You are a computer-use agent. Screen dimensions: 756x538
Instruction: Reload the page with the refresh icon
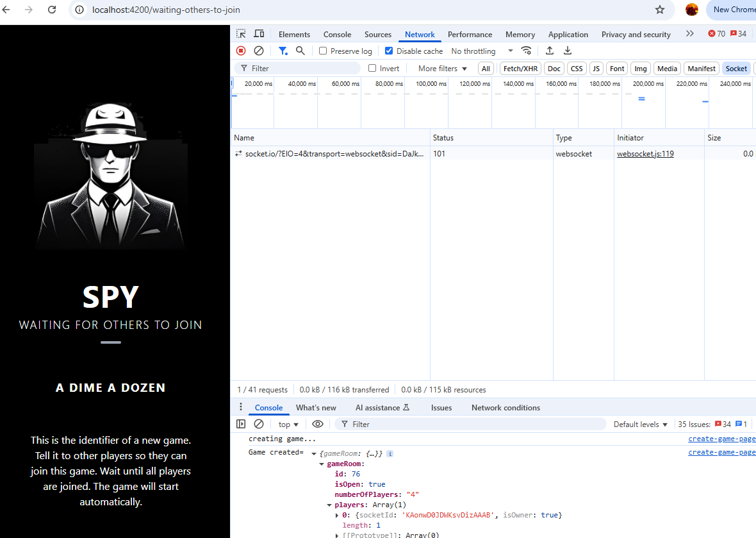52,10
